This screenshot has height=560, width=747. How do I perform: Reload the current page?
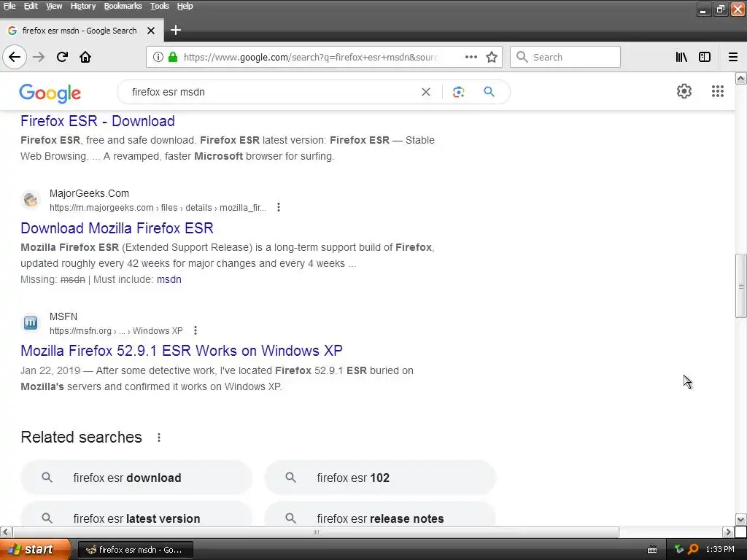tap(62, 57)
